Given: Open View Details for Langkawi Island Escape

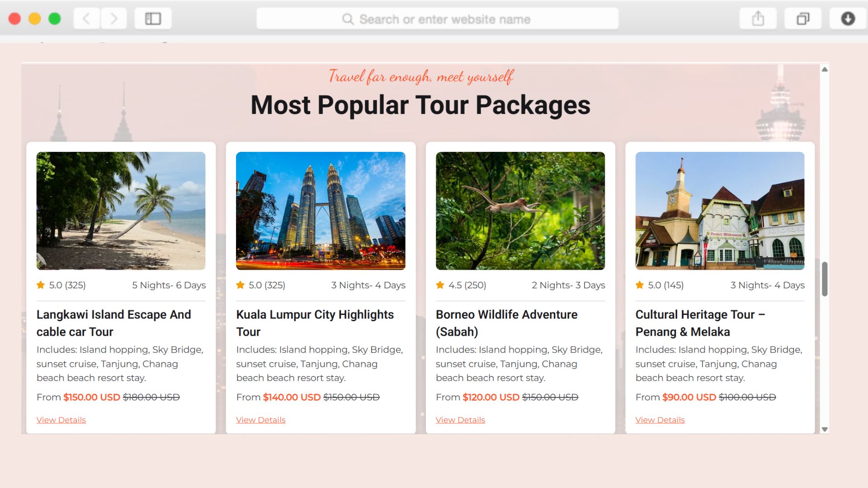Looking at the screenshot, I should [61, 420].
